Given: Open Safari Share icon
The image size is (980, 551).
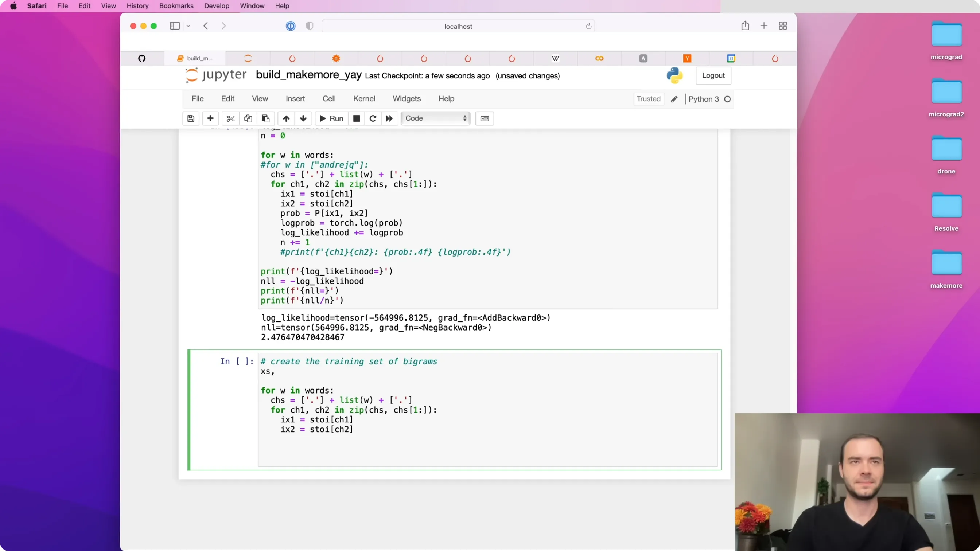Looking at the screenshot, I should tap(745, 26).
